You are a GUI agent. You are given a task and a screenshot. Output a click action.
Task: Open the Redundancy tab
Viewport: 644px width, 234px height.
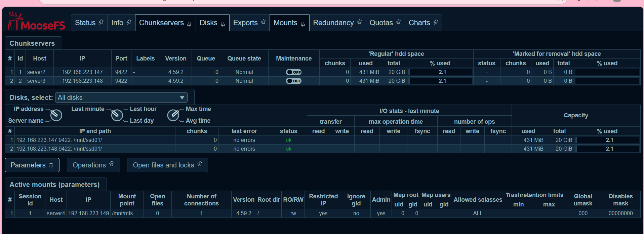coord(333,23)
